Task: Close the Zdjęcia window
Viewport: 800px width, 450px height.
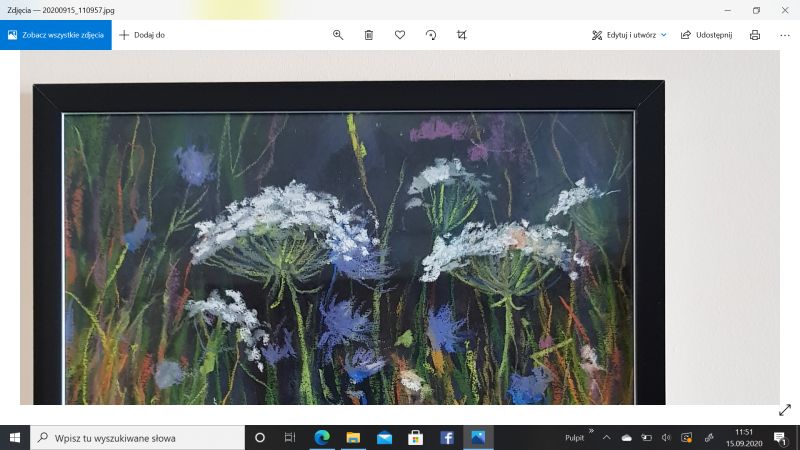Action: click(785, 10)
